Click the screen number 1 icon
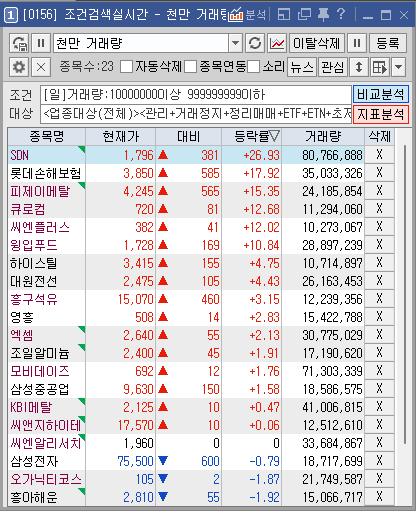This screenshot has width=416, height=511. pyautogui.click(x=11, y=15)
